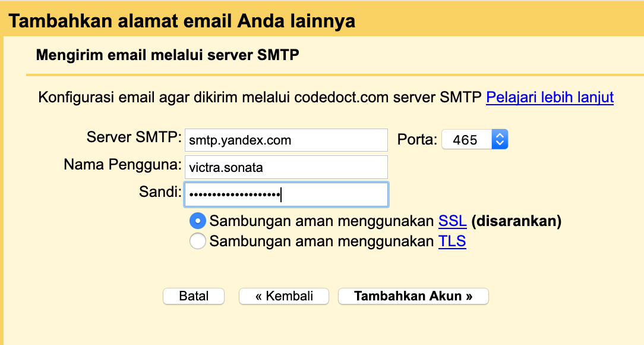The height and width of the screenshot is (345, 644).
Task: Select the SSL secure connection radio button
Action: [197, 221]
